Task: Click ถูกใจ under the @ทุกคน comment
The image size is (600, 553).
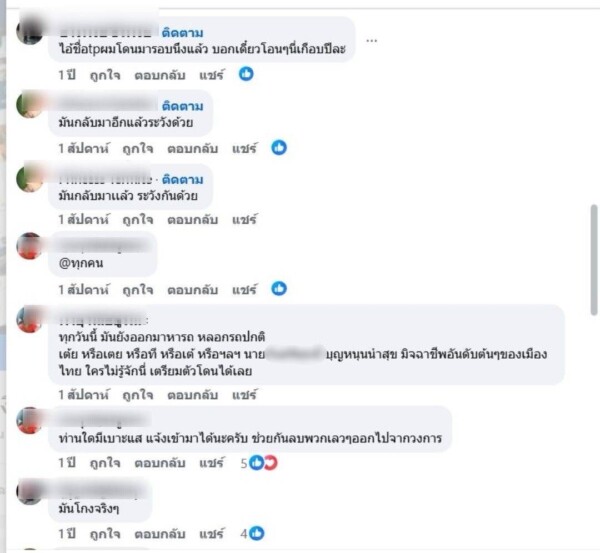Action: 138,290
